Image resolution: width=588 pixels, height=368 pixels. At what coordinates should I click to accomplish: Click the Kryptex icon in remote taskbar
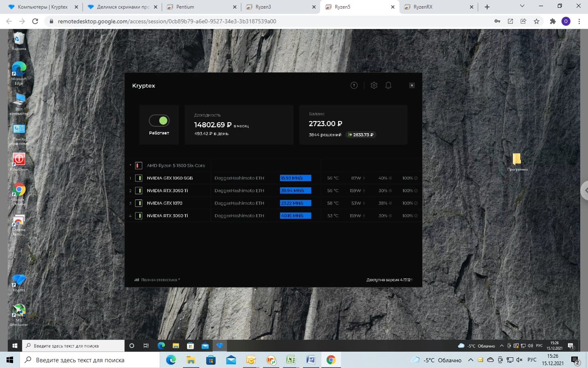(220, 346)
